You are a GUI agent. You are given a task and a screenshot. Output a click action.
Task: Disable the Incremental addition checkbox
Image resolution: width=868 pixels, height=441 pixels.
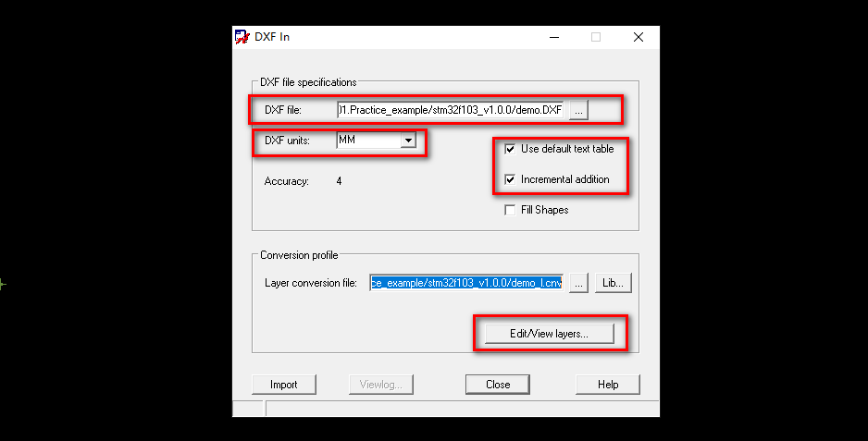[x=510, y=179]
